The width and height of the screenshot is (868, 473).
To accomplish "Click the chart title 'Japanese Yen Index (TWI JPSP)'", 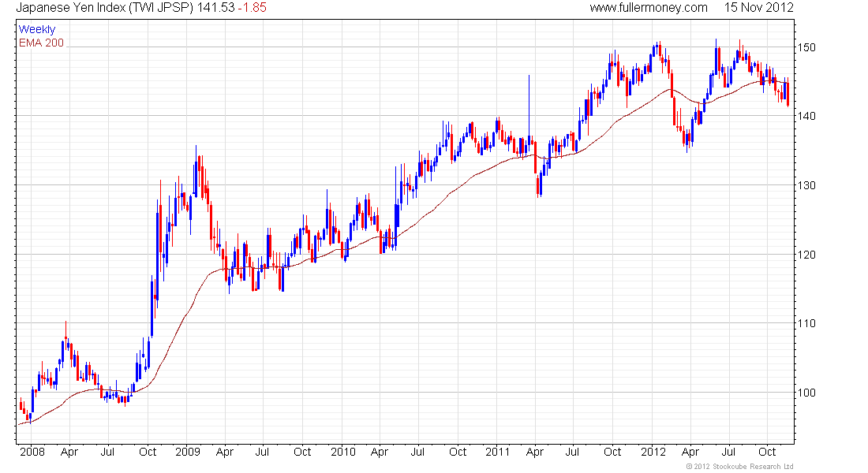I will click(x=105, y=8).
